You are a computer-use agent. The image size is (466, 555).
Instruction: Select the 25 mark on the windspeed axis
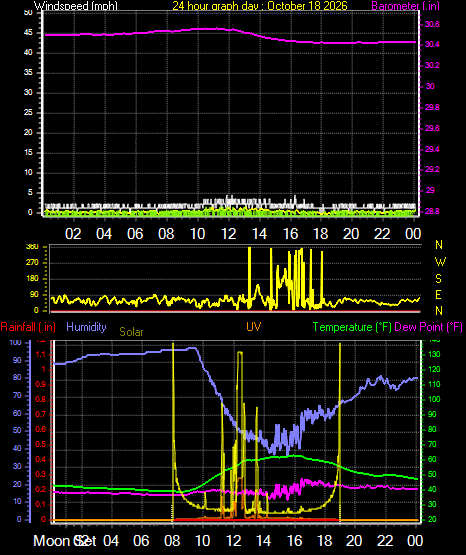[28, 113]
